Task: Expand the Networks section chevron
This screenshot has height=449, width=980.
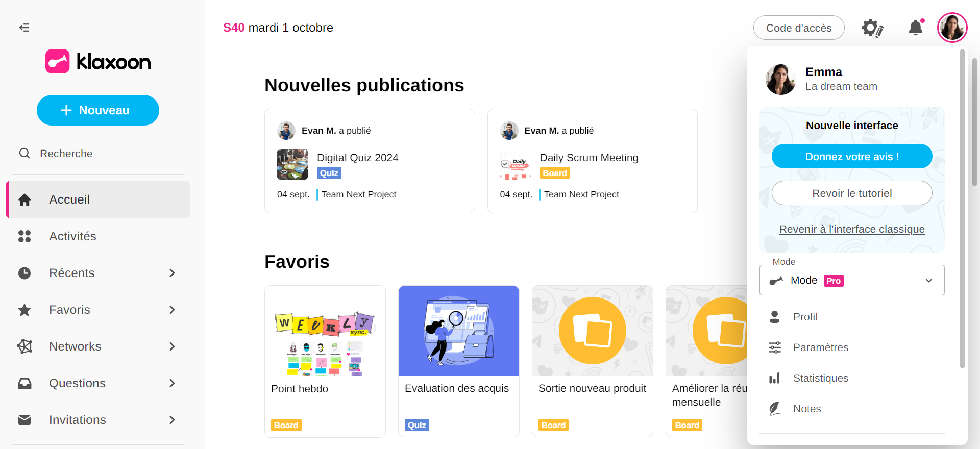Action: click(172, 346)
